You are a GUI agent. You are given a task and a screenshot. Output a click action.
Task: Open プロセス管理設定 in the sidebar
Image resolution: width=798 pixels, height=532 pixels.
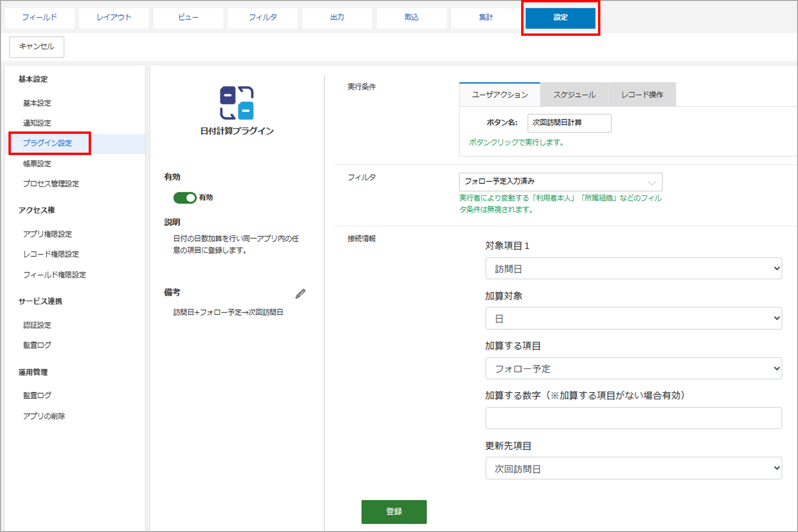pos(51,184)
